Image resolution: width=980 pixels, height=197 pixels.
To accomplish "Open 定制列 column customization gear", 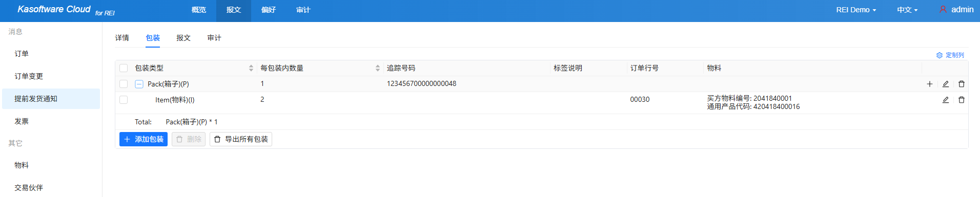I will [950, 55].
